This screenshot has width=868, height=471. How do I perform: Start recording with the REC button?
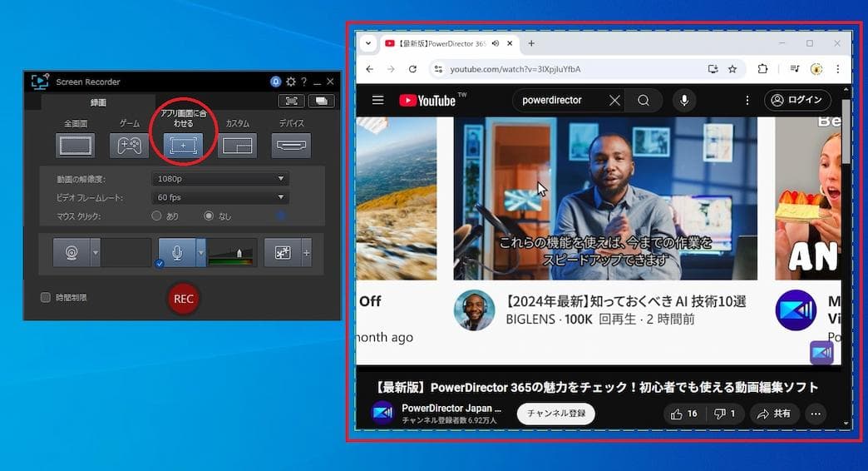(x=183, y=299)
